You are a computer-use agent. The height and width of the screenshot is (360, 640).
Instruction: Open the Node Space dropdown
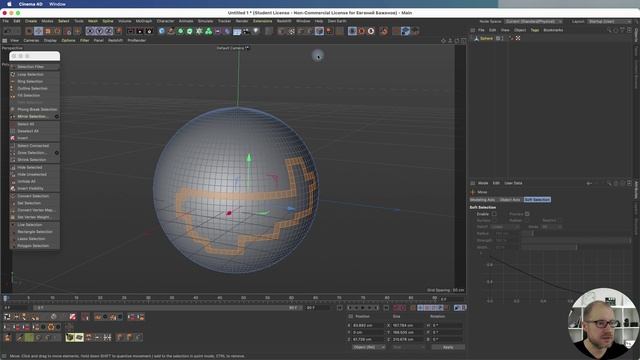[534, 21]
